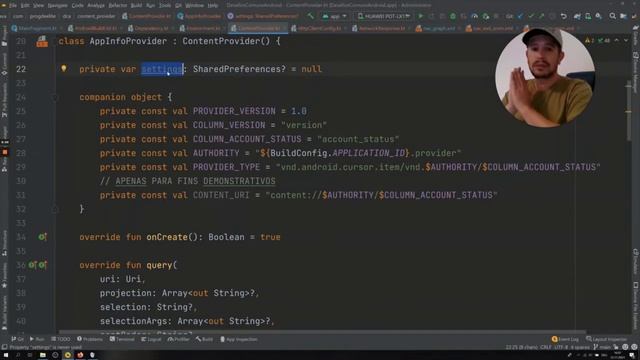Viewport: 640px width, 360px height.
Task: Open the Layout Inspector panel
Action: (607, 339)
